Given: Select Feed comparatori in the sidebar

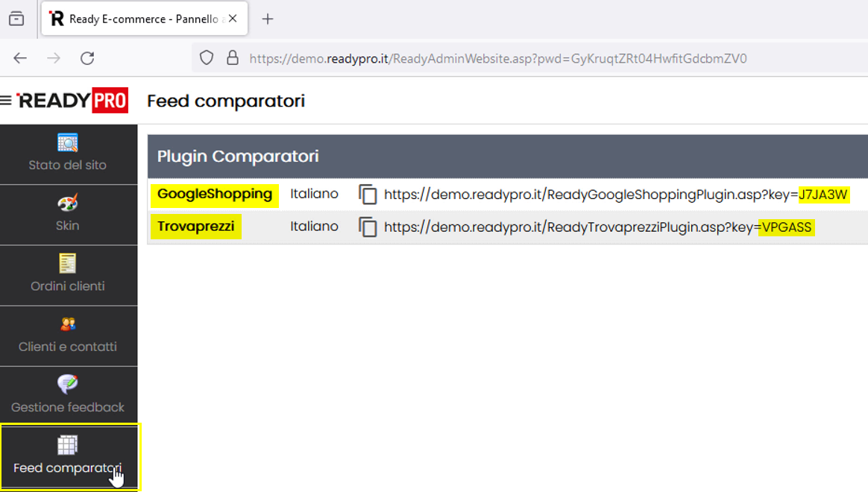Looking at the screenshot, I should [x=69, y=456].
